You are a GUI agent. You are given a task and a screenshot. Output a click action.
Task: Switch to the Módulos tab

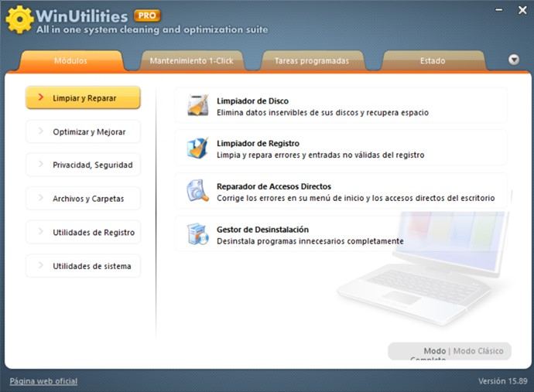tap(71, 60)
